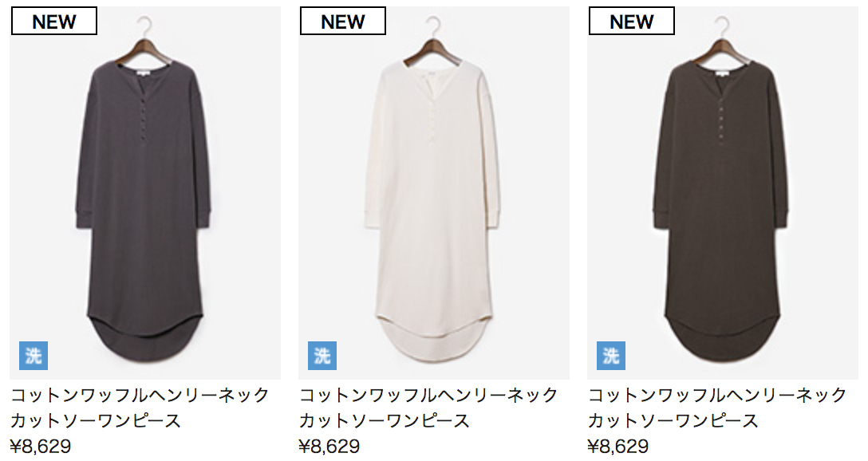Open the white dress title コットンワッフルヘンリーネック

pyautogui.click(x=429, y=395)
